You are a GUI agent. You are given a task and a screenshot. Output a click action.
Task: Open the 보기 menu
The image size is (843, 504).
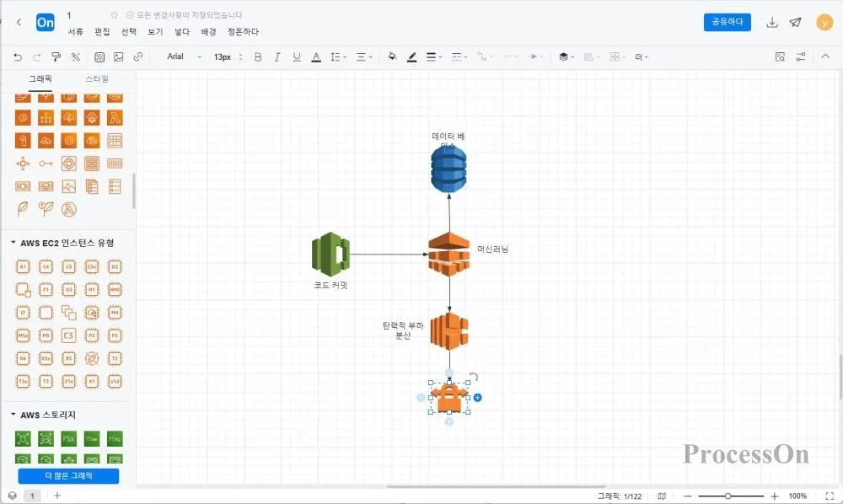155,32
